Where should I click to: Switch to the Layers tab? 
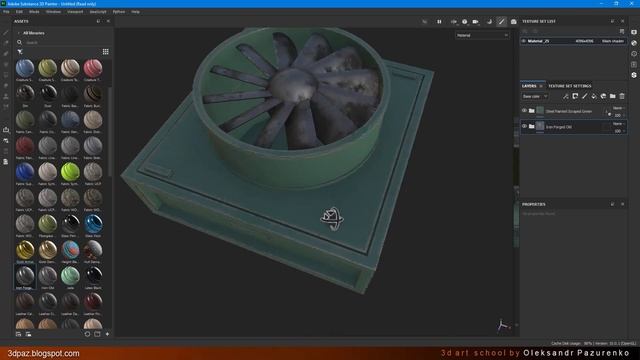point(529,86)
